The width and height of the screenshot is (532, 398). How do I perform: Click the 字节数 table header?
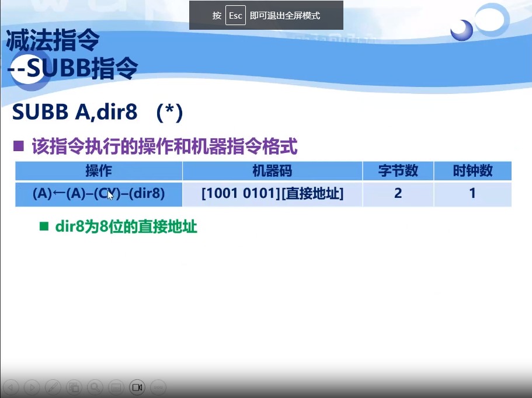[398, 170]
